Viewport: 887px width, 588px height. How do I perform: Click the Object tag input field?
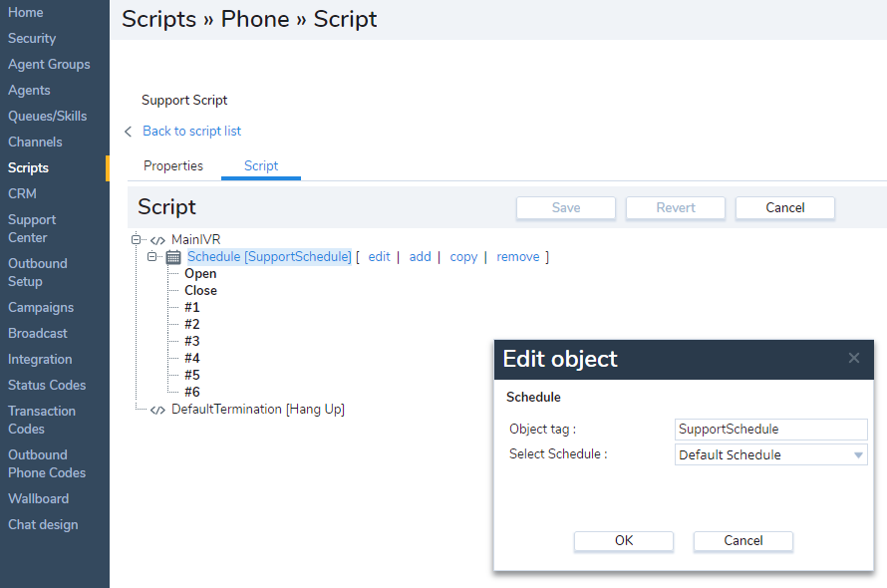tap(770, 429)
